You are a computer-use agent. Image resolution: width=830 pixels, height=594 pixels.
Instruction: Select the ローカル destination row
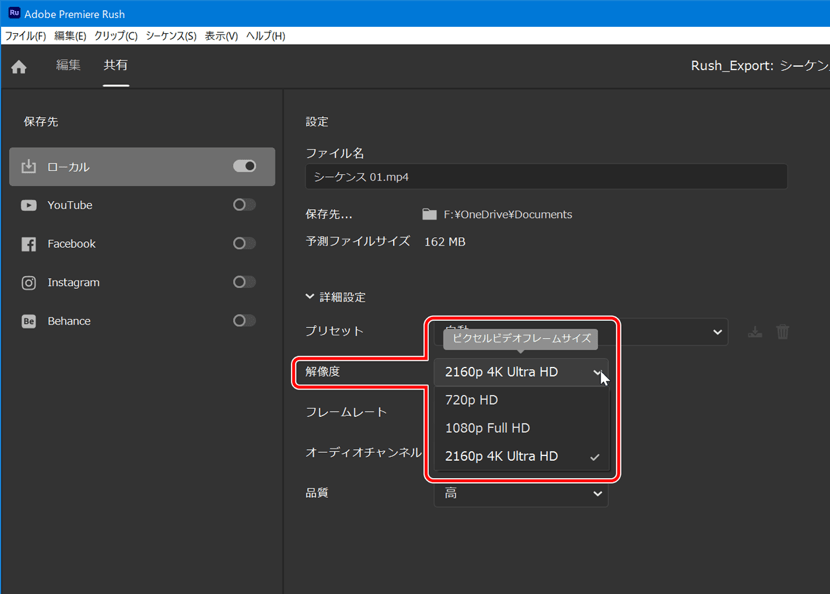142,167
